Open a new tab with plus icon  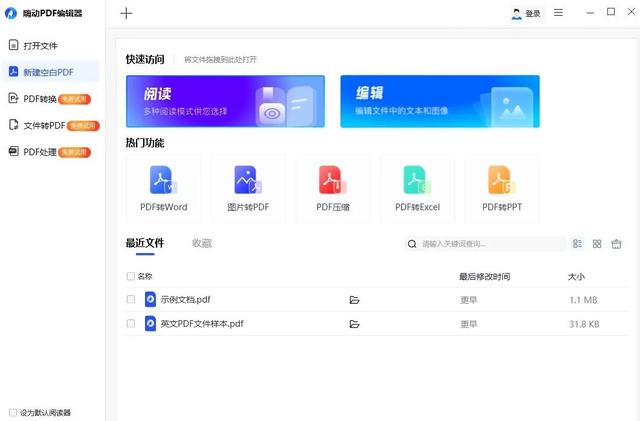(x=126, y=13)
